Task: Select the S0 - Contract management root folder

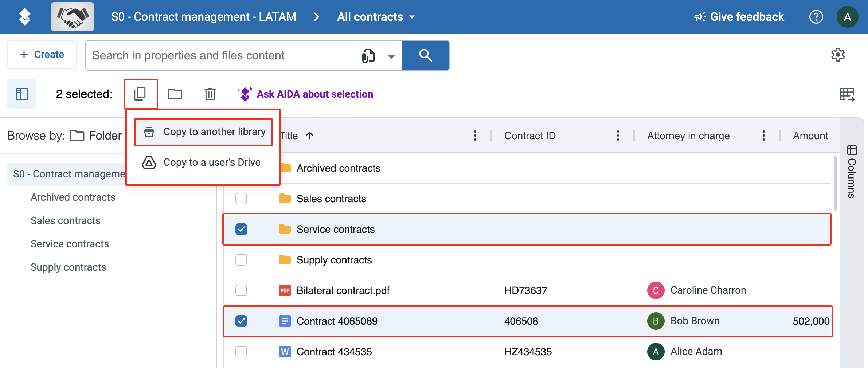Action: [69, 174]
